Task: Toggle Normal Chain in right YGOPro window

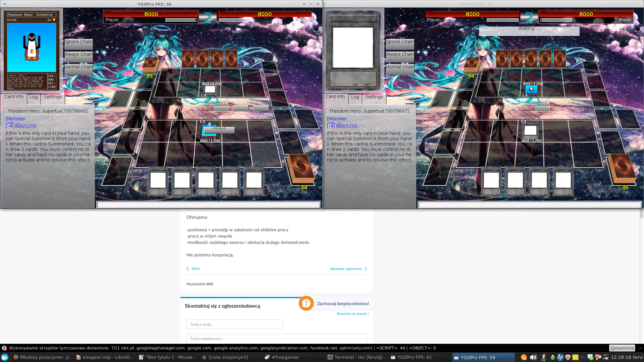Action: pos(400,69)
